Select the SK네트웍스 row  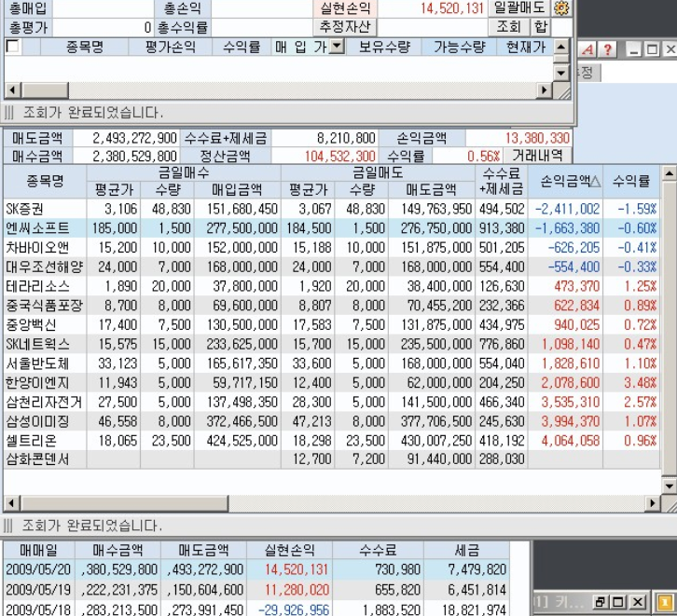(331, 344)
